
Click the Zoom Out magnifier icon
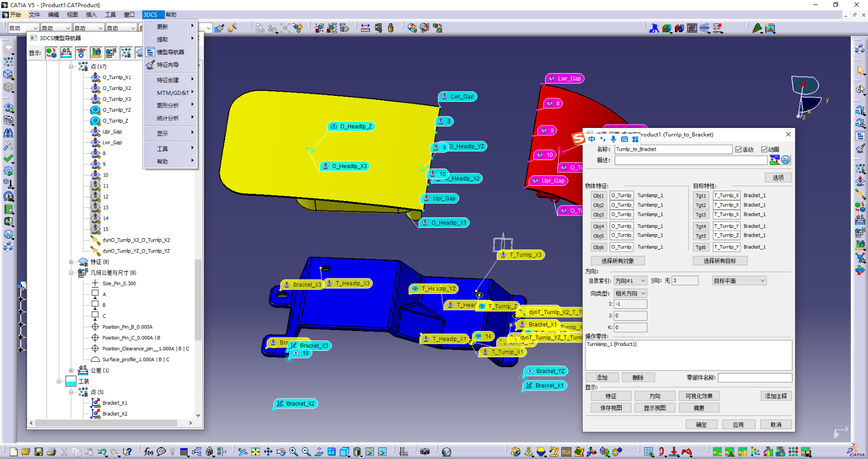pyautogui.click(x=306, y=452)
